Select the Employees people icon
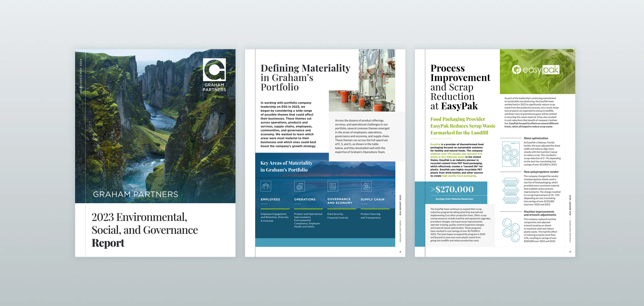This screenshot has width=644, height=306. click(266, 186)
